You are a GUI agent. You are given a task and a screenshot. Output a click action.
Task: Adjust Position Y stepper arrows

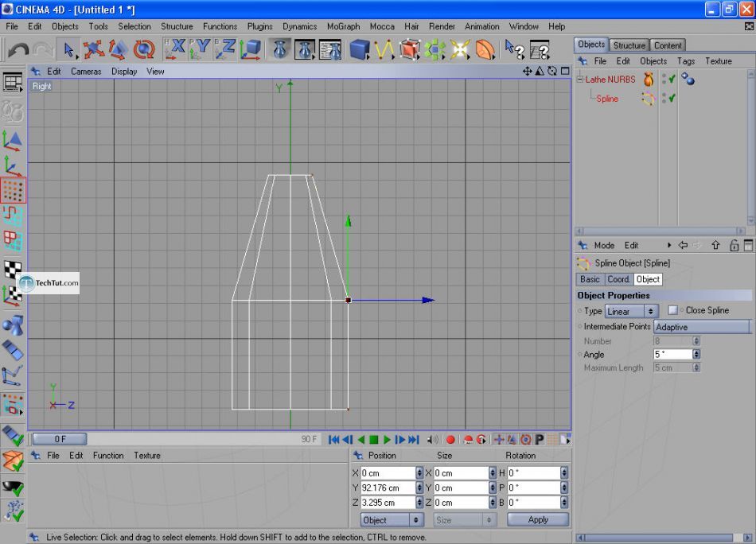pos(419,488)
